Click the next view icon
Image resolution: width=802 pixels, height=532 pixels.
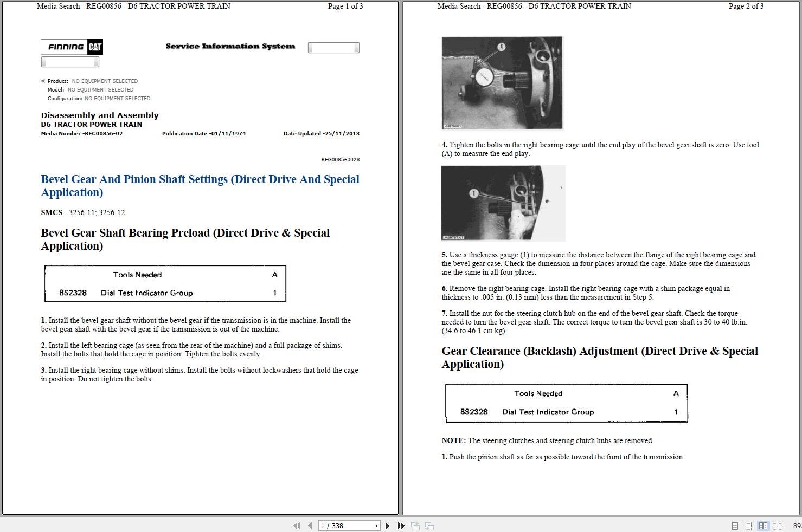(429, 525)
